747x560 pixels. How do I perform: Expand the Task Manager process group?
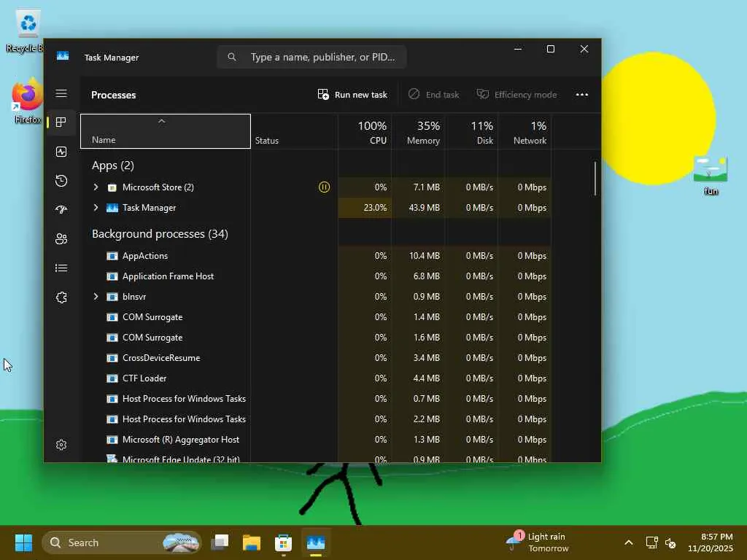[x=96, y=208]
